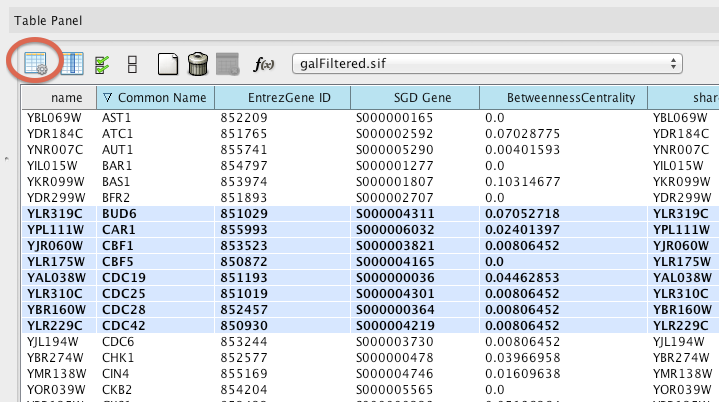Click the Deselect All Columns empty boxes icon
Image resolution: width=719 pixels, height=402 pixels.
pyautogui.click(x=132, y=64)
